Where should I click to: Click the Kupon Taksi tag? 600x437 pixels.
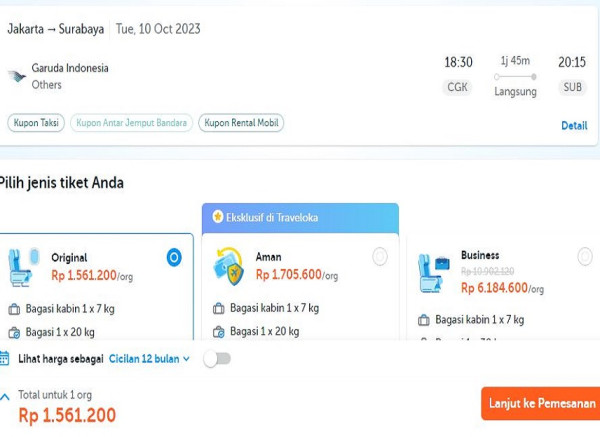click(36, 123)
